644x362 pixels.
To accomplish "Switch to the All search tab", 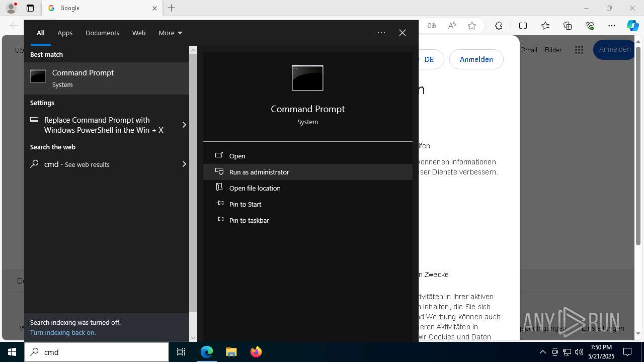I will 40,33.
